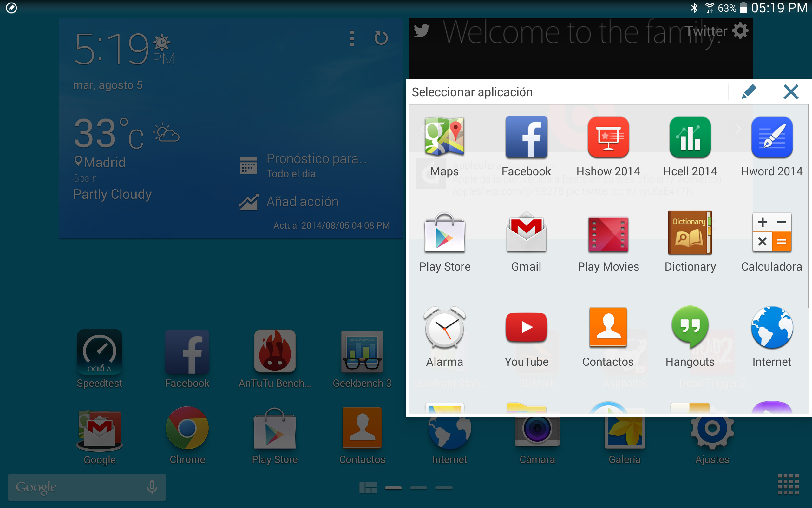The height and width of the screenshot is (508, 812).
Task: Choose Hword 2014 in the selector
Action: 772,146
